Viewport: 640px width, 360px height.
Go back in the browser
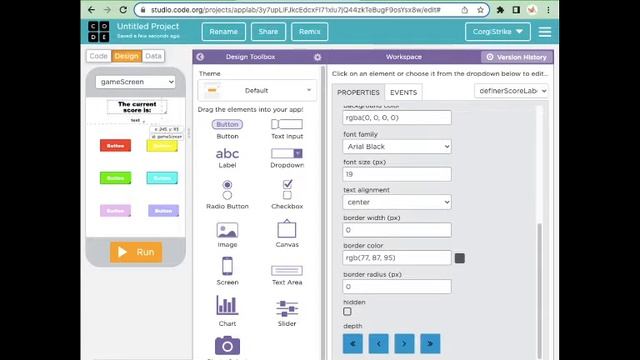(x=91, y=9)
